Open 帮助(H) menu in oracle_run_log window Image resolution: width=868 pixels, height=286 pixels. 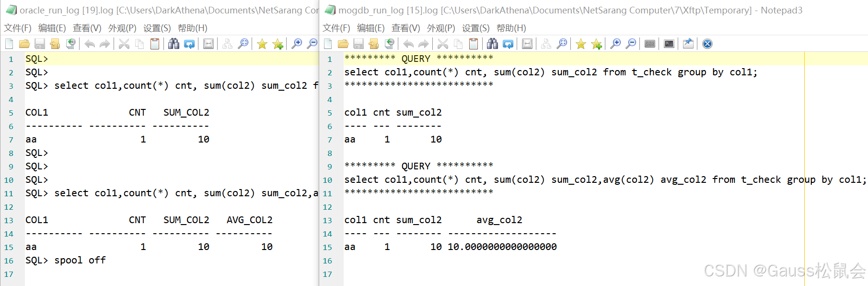pyautogui.click(x=193, y=28)
